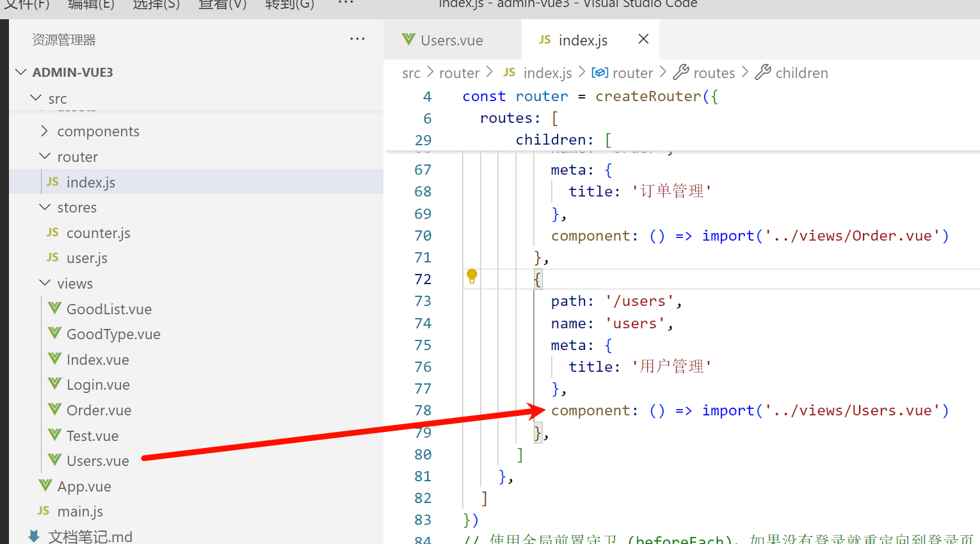Click line number 78 in the gutter
Viewport: 980px width, 544px height.
click(422, 410)
